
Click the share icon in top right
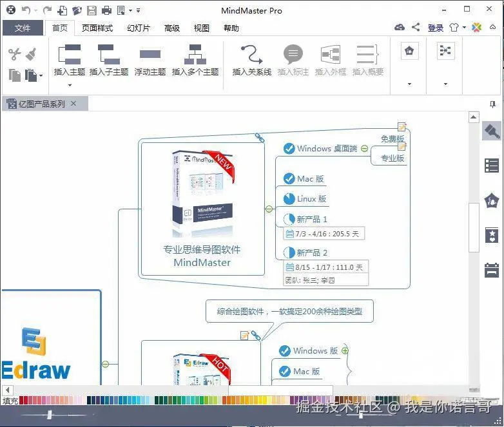click(x=416, y=27)
